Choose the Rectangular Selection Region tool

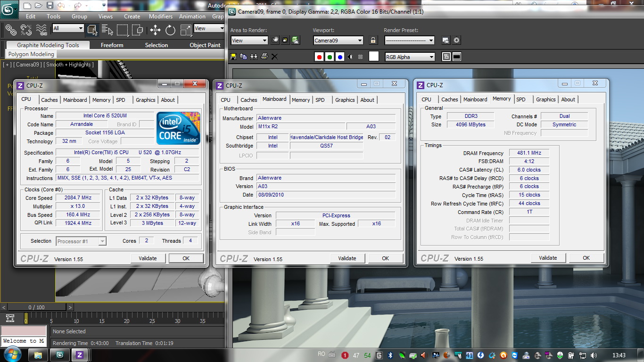click(123, 30)
